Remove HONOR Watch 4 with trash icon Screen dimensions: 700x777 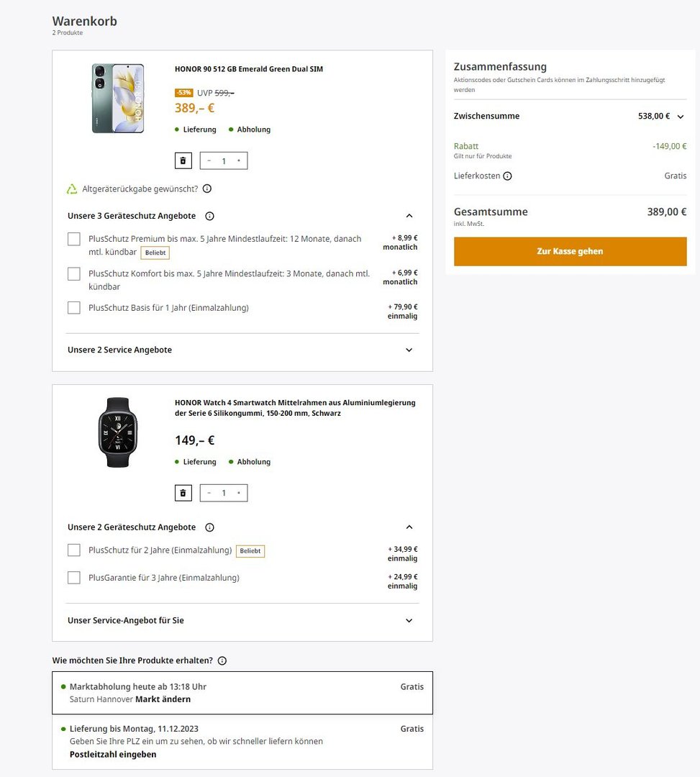tap(183, 493)
